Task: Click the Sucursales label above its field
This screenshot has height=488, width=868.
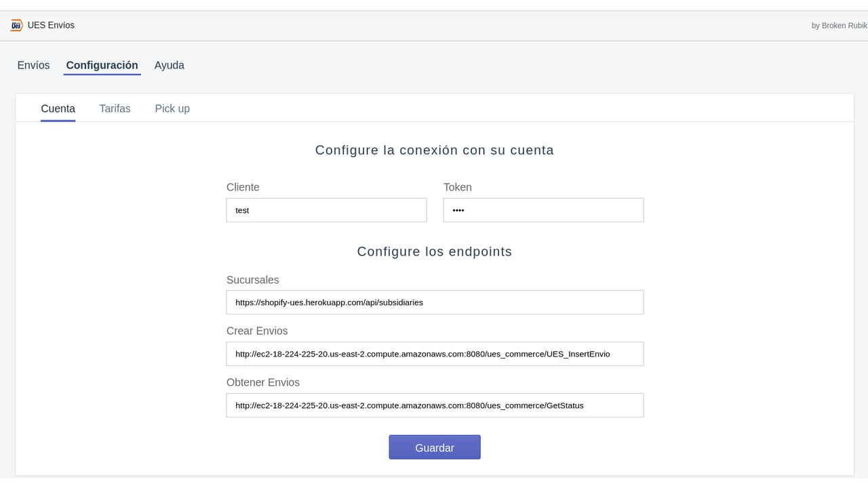Action: click(x=252, y=280)
